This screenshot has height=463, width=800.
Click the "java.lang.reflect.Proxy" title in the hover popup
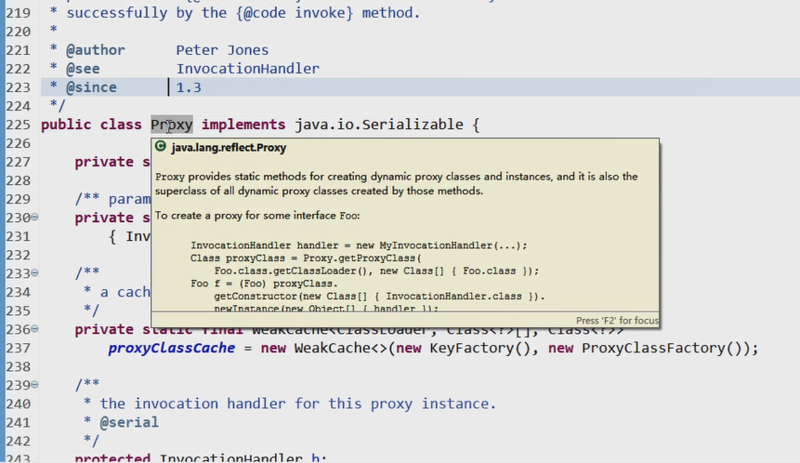point(229,148)
